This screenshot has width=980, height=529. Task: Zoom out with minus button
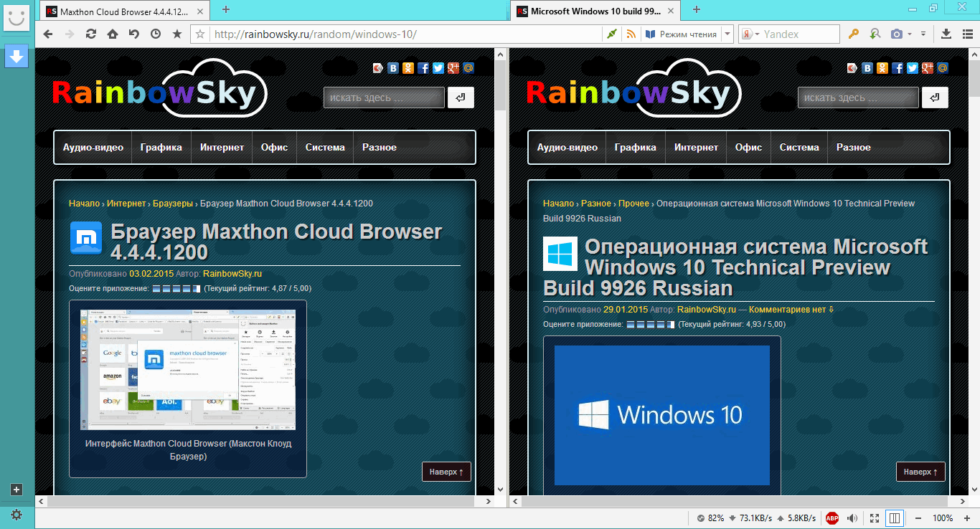pos(918,518)
